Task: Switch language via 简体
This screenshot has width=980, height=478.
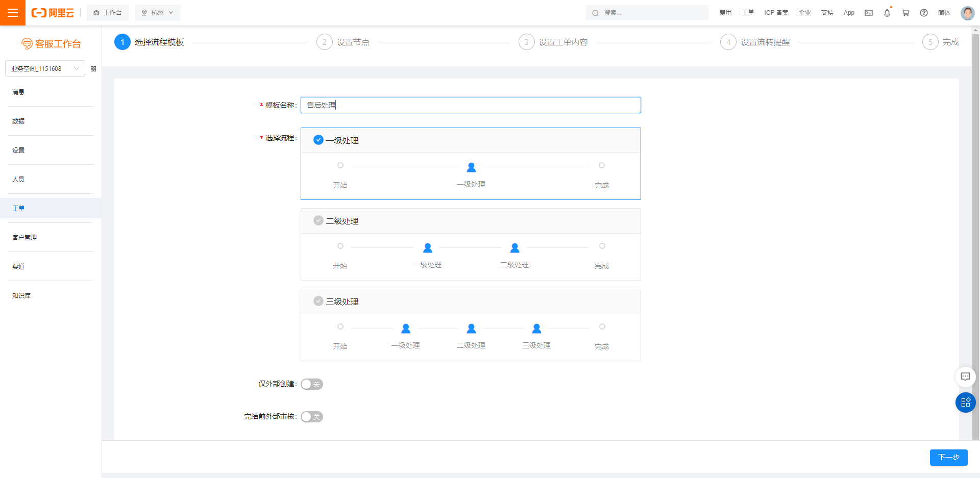Action: point(944,13)
